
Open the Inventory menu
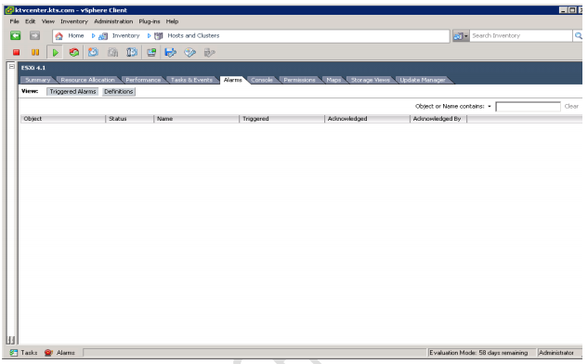(x=74, y=21)
